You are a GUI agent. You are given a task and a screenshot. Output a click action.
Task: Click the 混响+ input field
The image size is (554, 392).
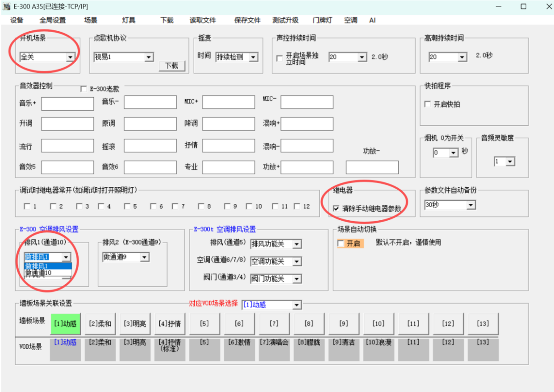point(307,124)
